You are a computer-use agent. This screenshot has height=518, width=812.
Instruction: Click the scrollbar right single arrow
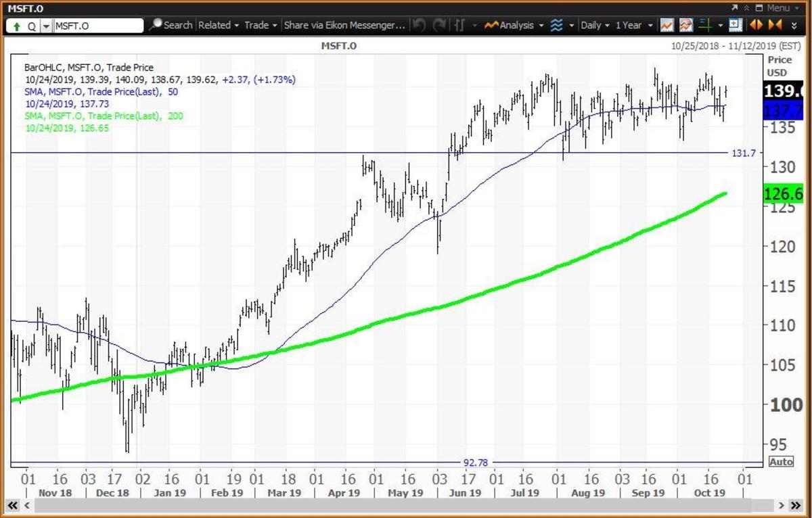pos(782,505)
